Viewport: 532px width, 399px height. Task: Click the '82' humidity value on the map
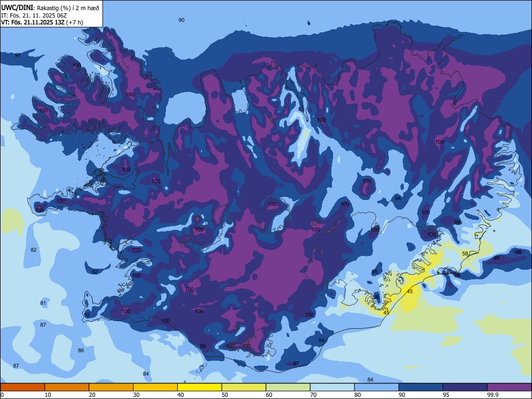pyautogui.click(x=34, y=250)
